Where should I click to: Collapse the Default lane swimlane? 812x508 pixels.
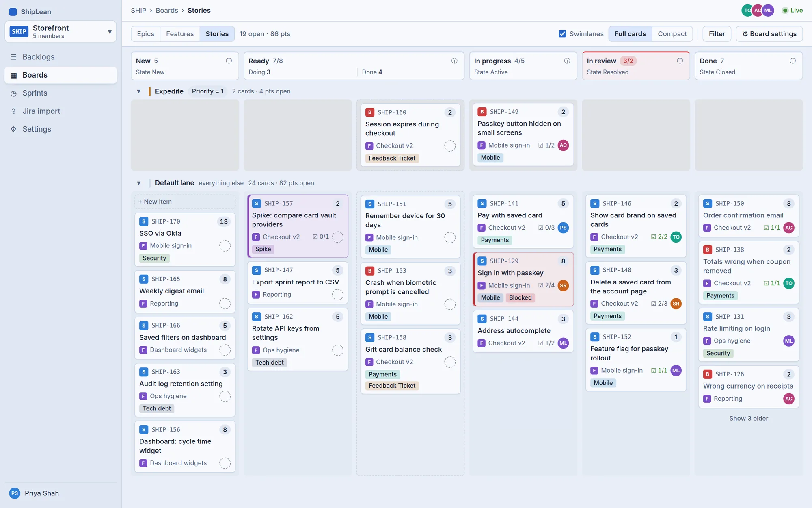(x=139, y=183)
